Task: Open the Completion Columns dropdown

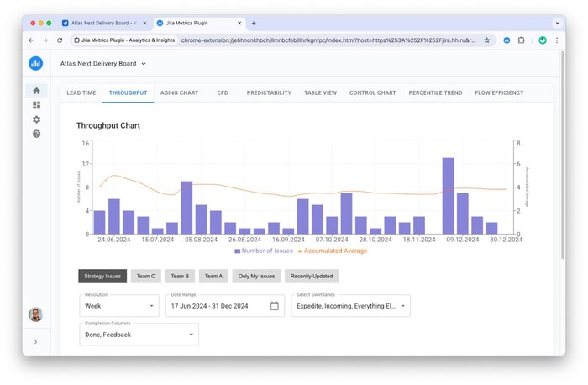Action: (x=139, y=335)
